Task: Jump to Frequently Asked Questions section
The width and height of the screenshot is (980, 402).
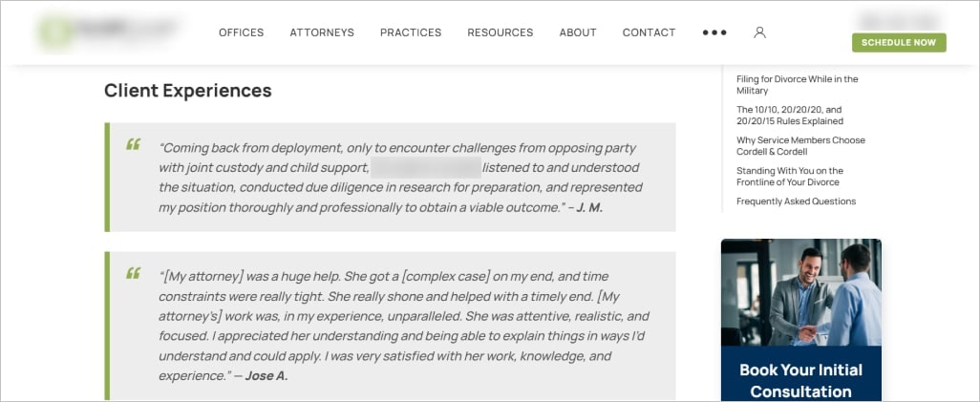Action: pos(796,201)
